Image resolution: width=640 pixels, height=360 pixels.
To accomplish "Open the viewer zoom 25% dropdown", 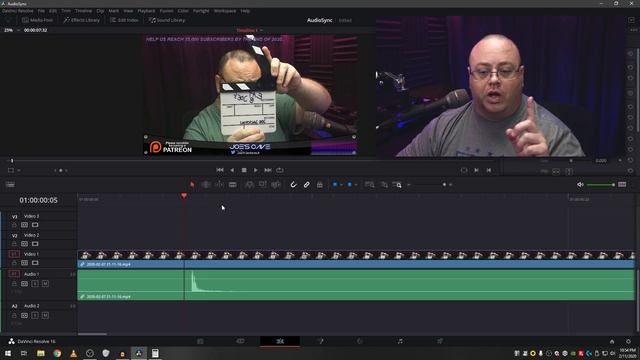I will tap(11, 30).
